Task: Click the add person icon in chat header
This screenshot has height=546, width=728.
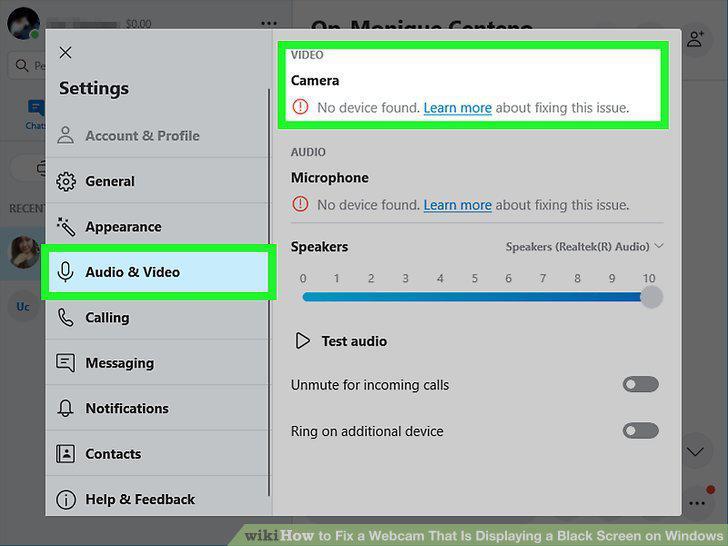Action: pos(695,39)
